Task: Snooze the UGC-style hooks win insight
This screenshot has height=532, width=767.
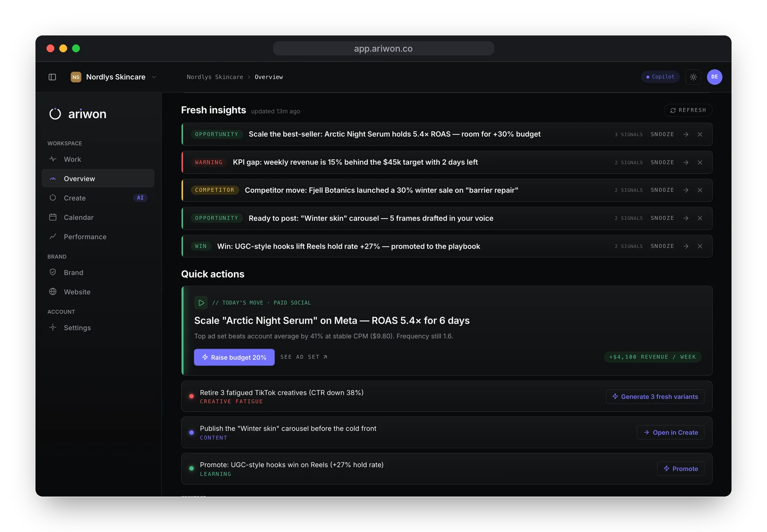Action: (662, 247)
